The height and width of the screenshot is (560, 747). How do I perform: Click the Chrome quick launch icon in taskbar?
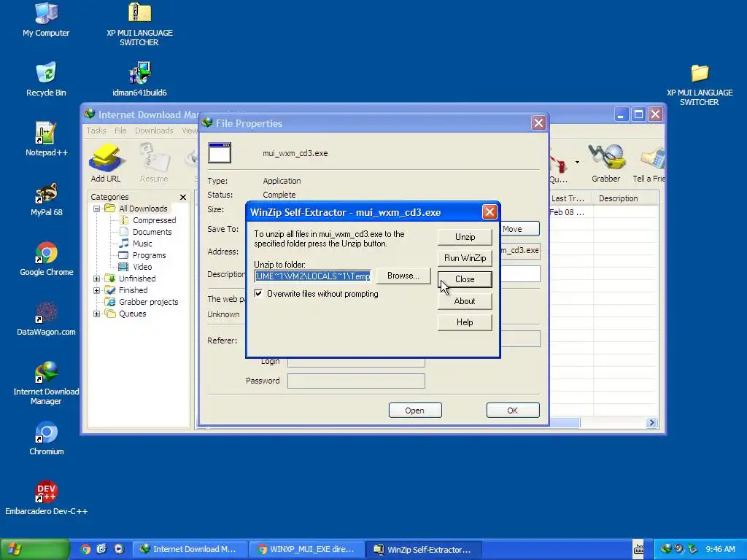click(x=86, y=549)
